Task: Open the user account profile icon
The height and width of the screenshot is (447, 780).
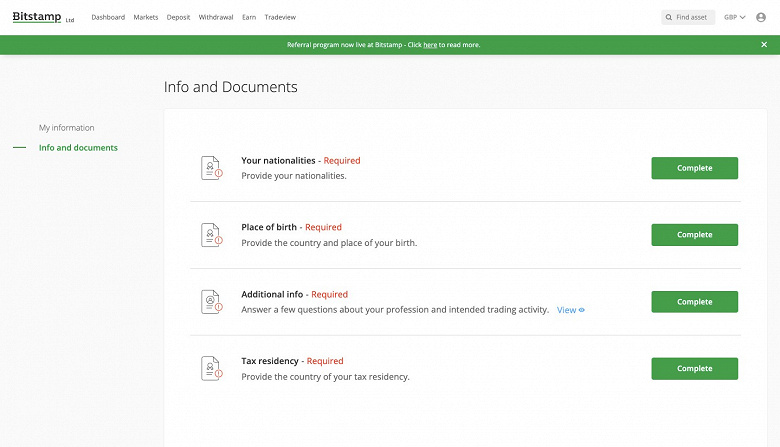Action: coord(761,17)
